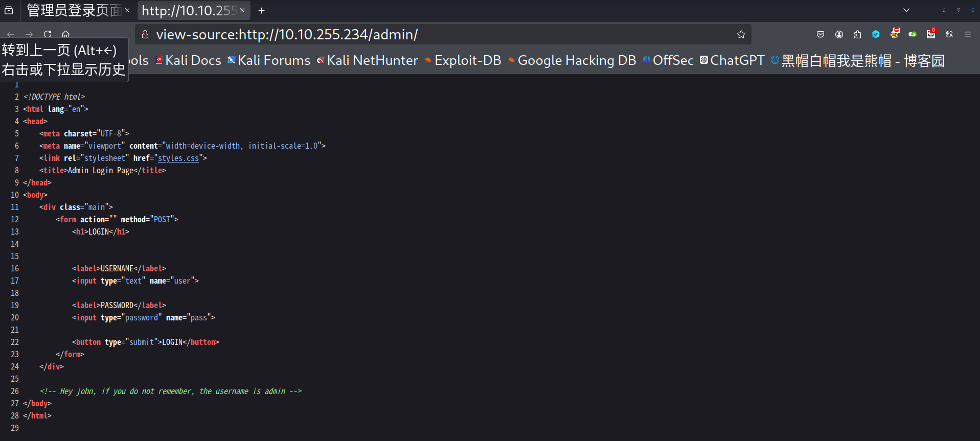Open a new tab with the plus button
Viewport: 980px width, 441px height.
tap(261, 10)
